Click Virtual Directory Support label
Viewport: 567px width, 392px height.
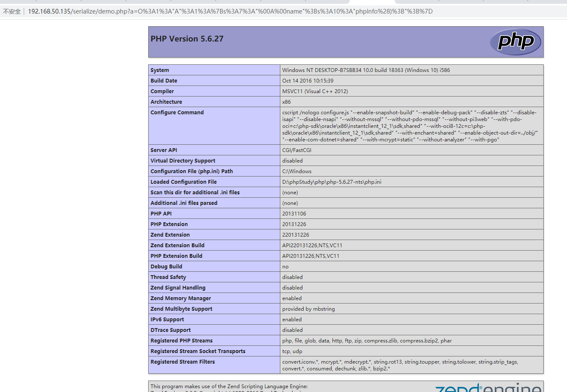183,161
